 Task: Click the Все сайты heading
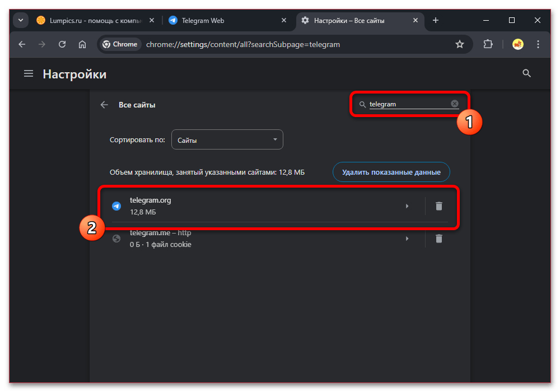(x=137, y=105)
